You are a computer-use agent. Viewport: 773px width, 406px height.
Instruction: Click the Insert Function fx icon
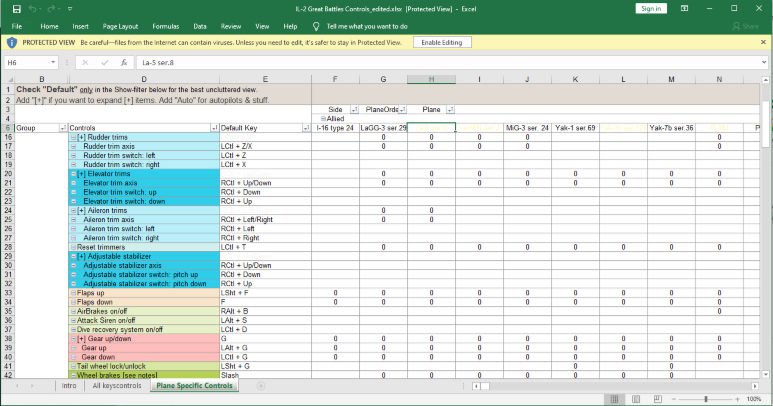point(124,63)
